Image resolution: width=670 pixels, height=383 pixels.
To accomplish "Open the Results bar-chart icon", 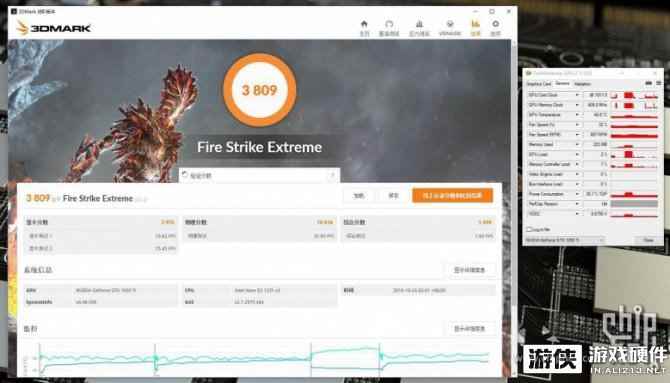I will pyautogui.click(x=476, y=28).
